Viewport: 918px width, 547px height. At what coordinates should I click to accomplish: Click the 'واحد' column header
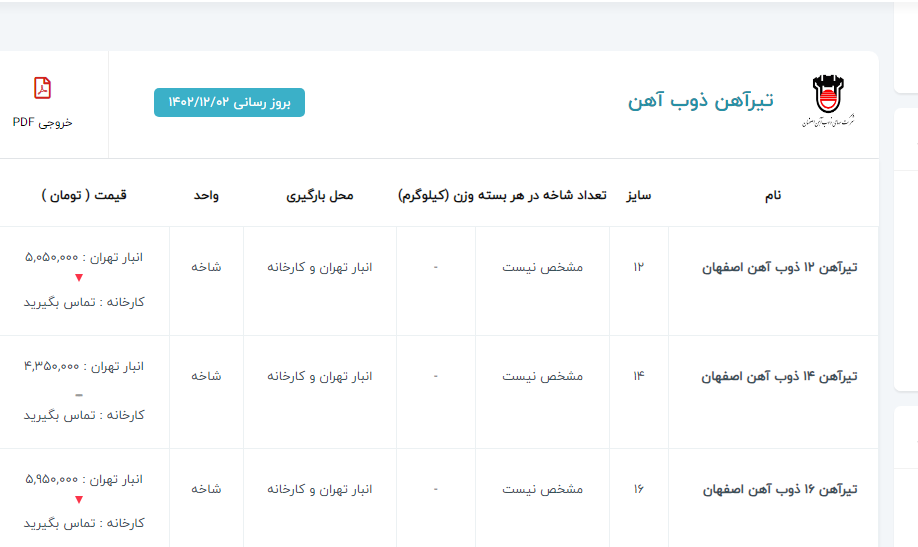206,195
